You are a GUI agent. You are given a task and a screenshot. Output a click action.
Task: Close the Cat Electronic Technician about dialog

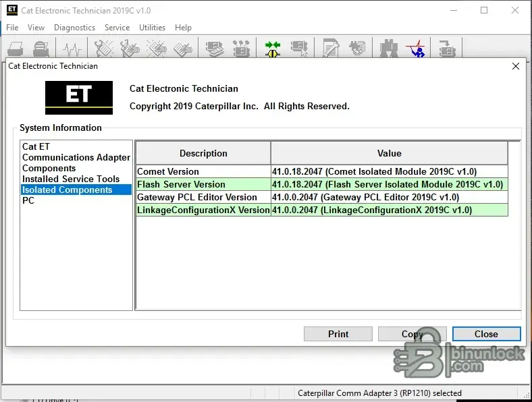(x=515, y=66)
